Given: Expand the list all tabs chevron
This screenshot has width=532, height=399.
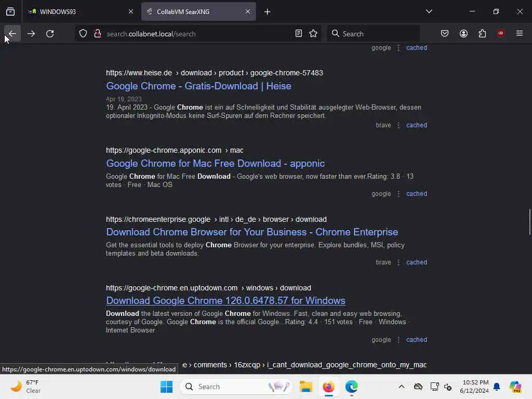Looking at the screenshot, I should coord(429,11).
